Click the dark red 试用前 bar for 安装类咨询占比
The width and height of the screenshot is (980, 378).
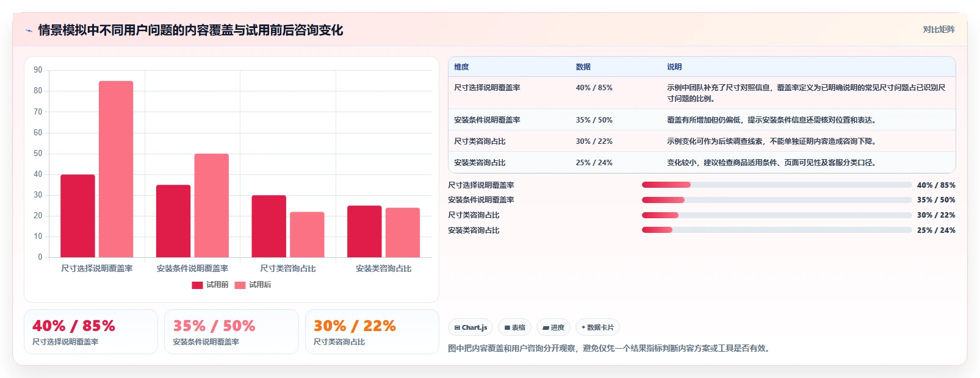click(x=364, y=232)
